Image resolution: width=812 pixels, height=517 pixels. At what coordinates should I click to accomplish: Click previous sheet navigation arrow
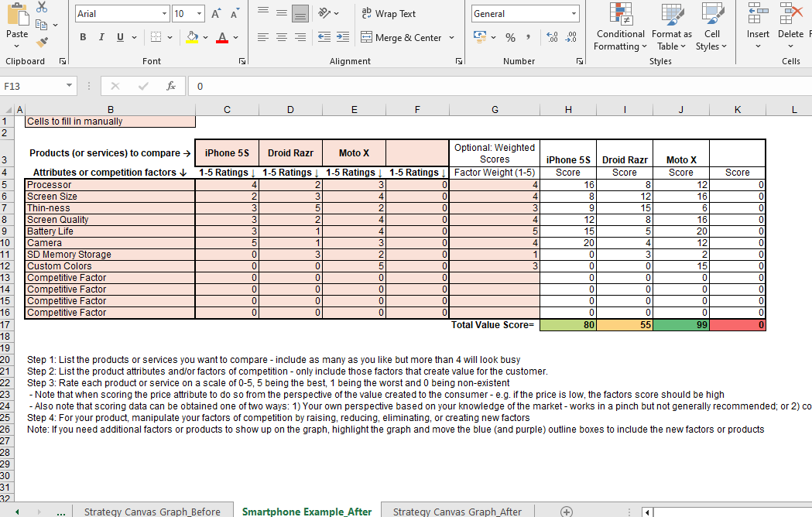coord(17,512)
